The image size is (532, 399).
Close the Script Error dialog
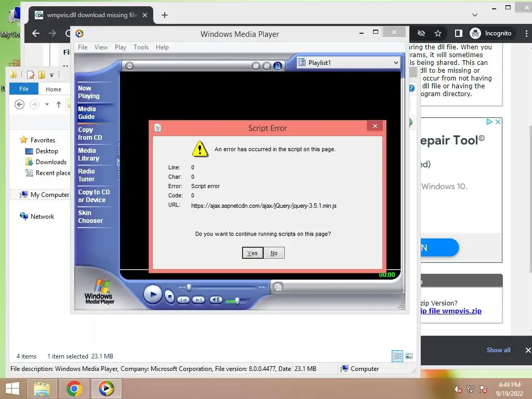point(375,126)
